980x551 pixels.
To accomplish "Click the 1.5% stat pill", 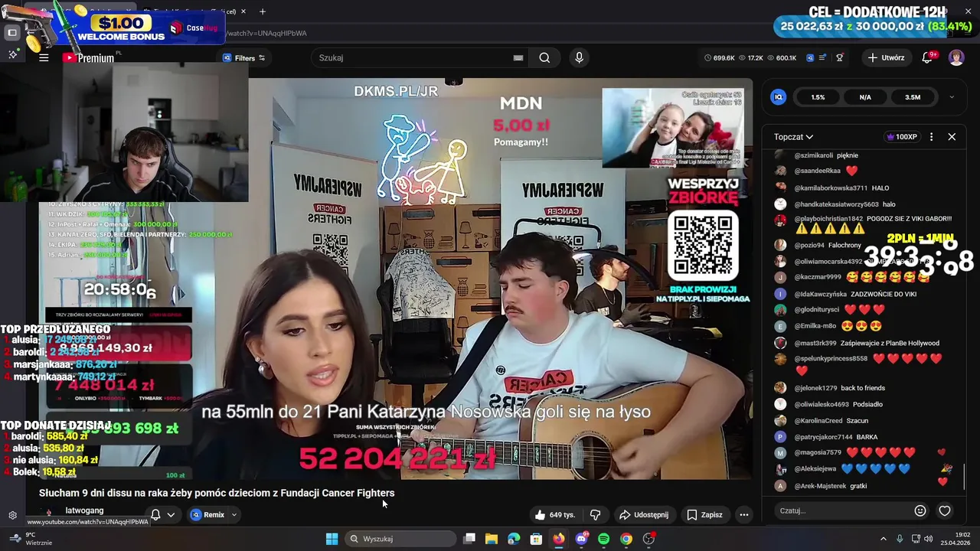I will [x=818, y=97].
